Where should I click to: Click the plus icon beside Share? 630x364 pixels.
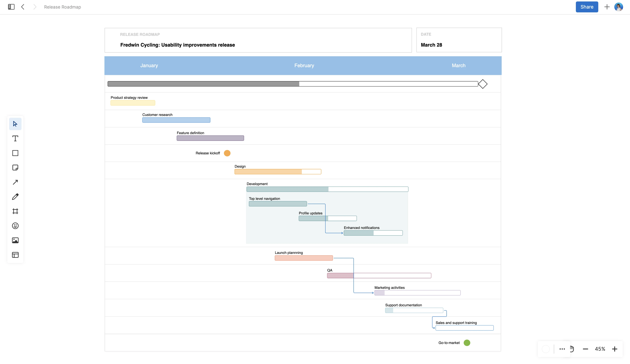pyautogui.click(x=607, y=7)
